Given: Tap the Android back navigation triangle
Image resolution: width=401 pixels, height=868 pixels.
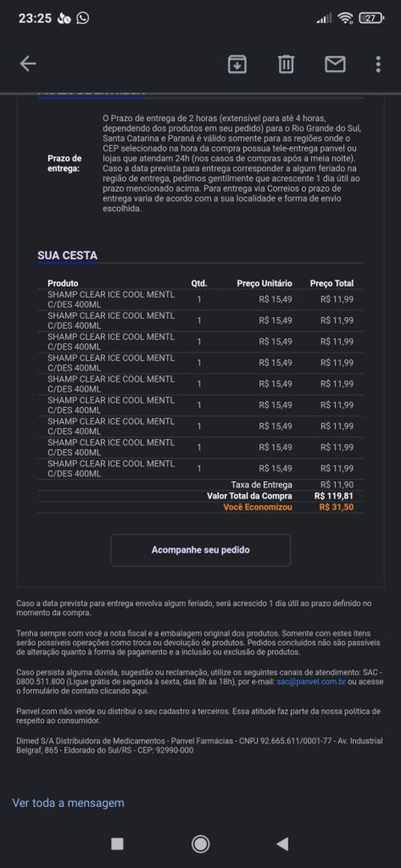Looking at the screenshot, I should [282, 844].
